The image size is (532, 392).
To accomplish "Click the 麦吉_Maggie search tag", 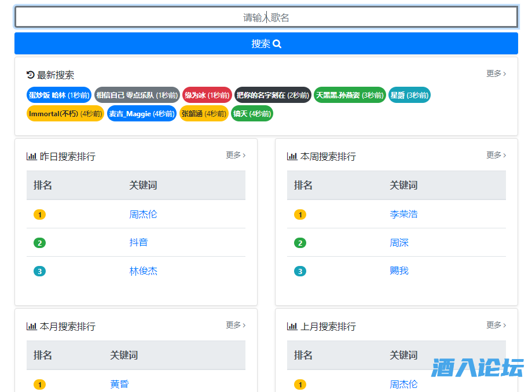I will pos(141,114).
